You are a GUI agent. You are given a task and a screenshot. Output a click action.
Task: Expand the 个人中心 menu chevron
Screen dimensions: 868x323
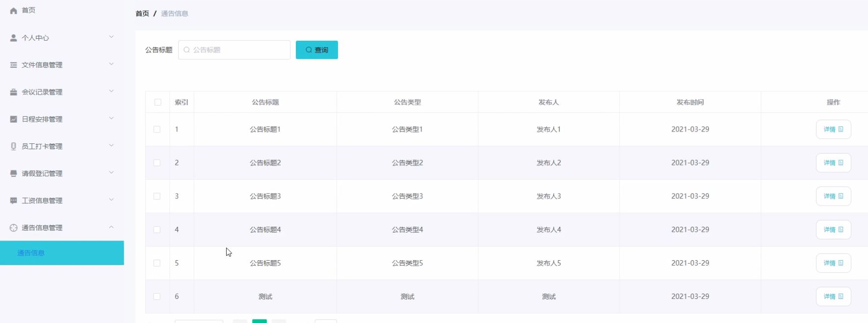(111, 37)
